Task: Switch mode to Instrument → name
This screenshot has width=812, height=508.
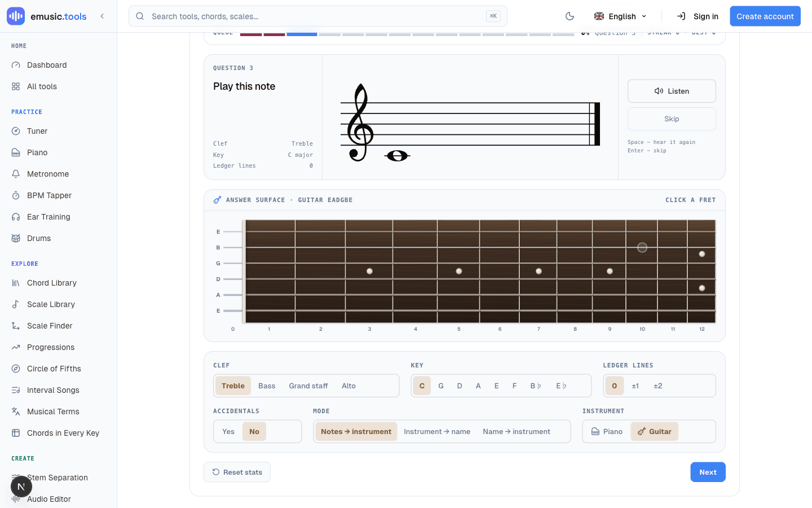Action: 437,432
